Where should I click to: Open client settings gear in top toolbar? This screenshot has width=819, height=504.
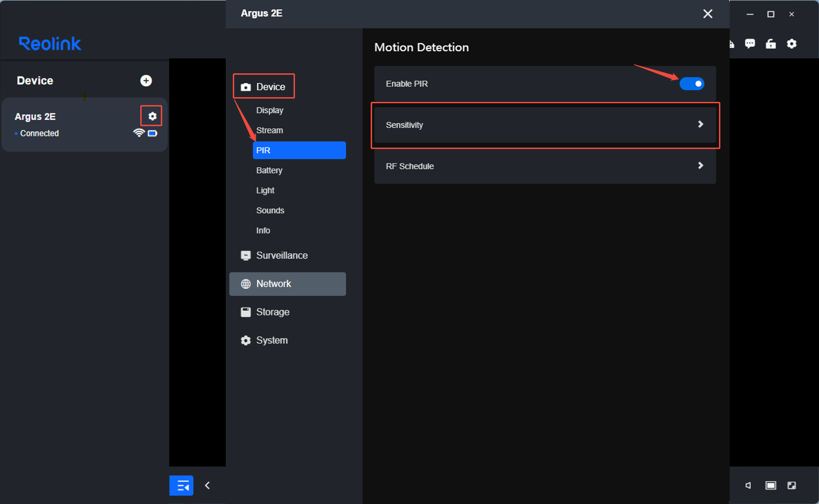click(791, 43)
